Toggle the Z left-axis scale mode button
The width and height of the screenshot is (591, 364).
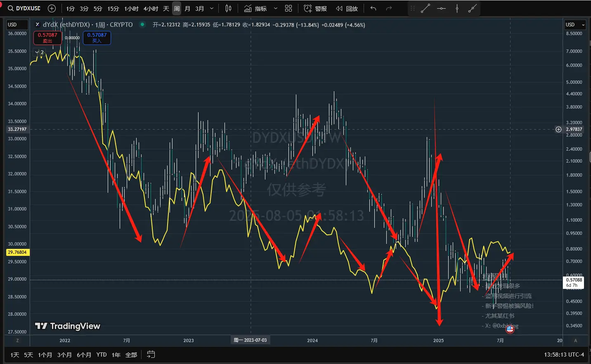(17, 340)
